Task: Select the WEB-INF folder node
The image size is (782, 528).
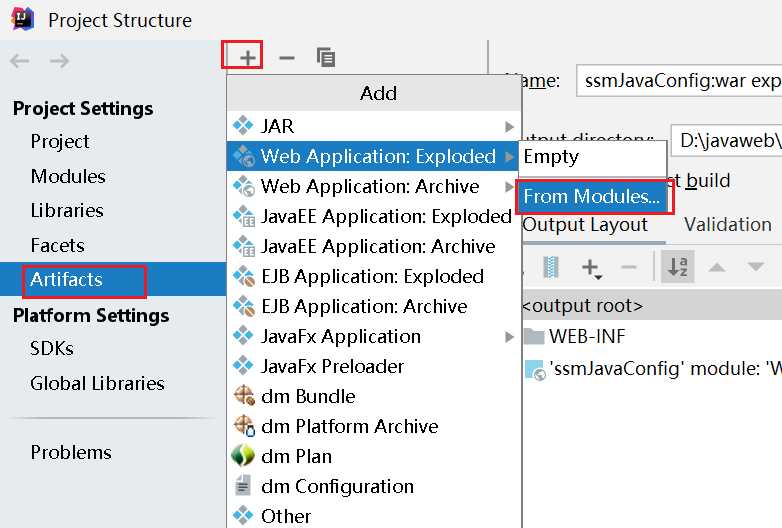Action: pos(575,337)
